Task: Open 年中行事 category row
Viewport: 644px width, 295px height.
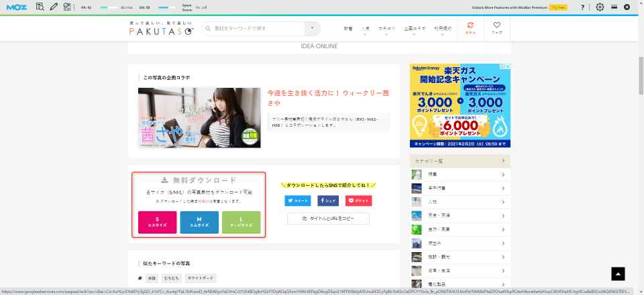Action: tap(460, 188)
